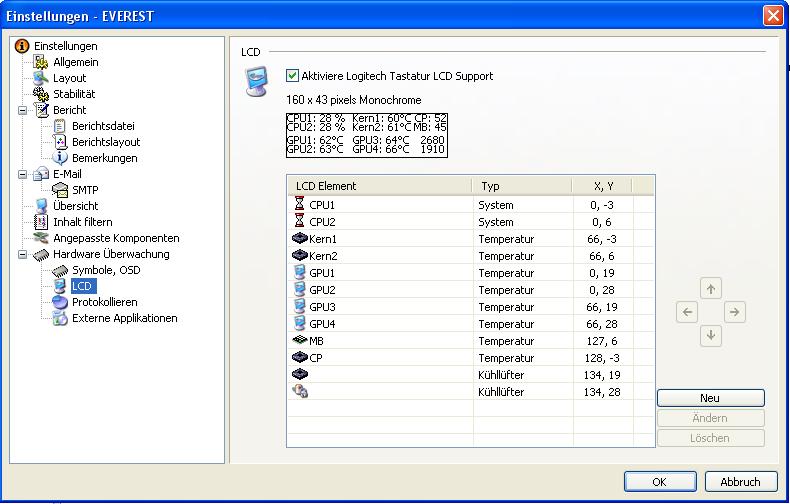This screenshot has width=790, height=504.
Task: Click the Protokollieren disc icon
Action: [59, 302]
